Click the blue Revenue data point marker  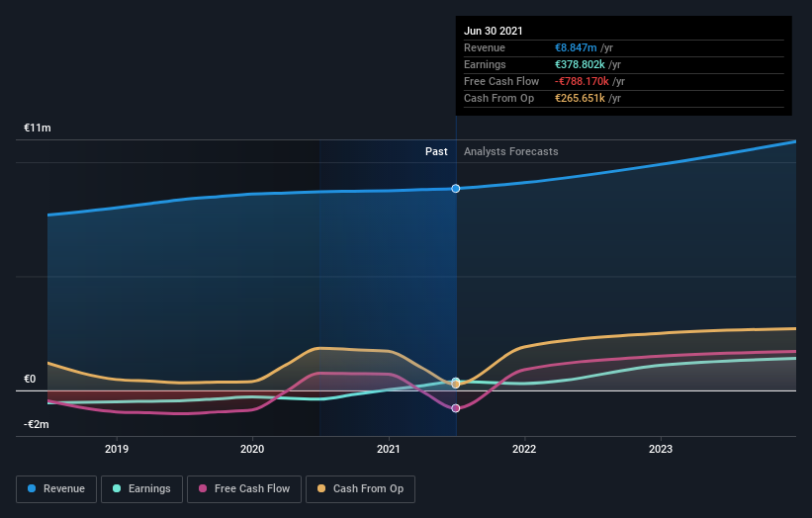click(456, 189)
